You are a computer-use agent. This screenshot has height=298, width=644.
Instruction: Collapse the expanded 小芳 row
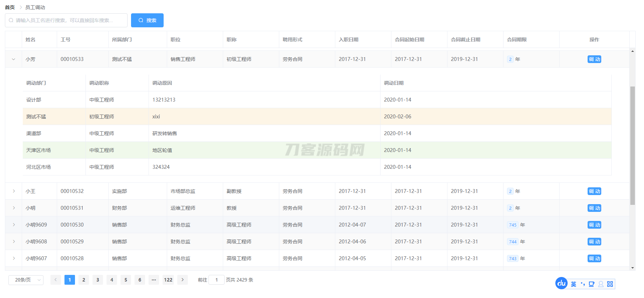(x=14, y=59)
